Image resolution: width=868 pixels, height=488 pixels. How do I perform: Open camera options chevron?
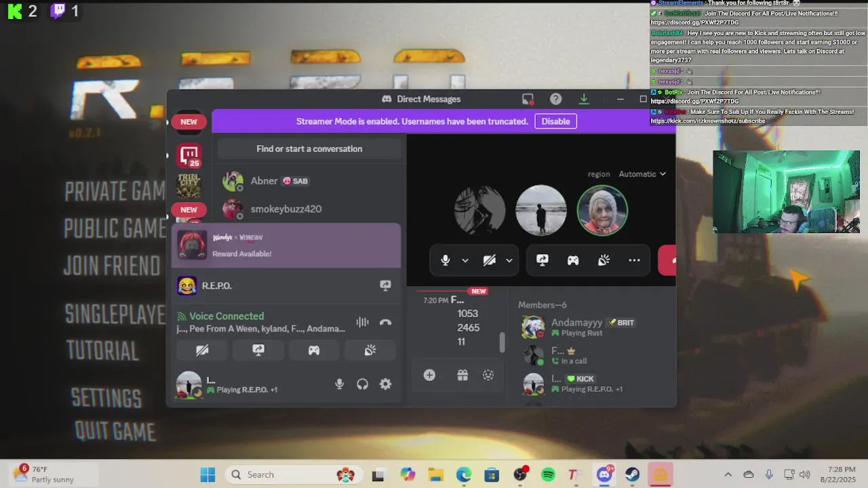pos(509,260)
